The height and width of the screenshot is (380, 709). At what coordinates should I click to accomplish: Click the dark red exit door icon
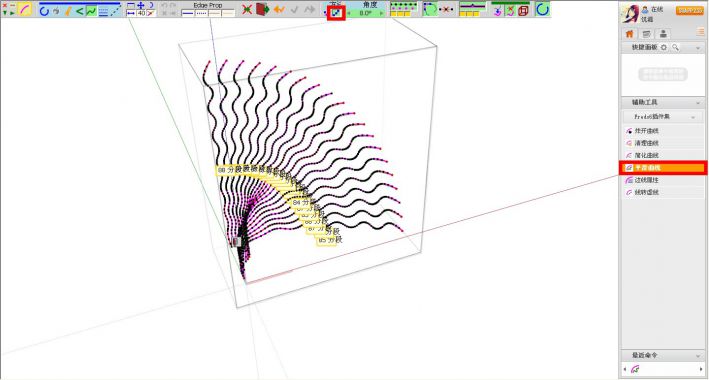(262, 9)
